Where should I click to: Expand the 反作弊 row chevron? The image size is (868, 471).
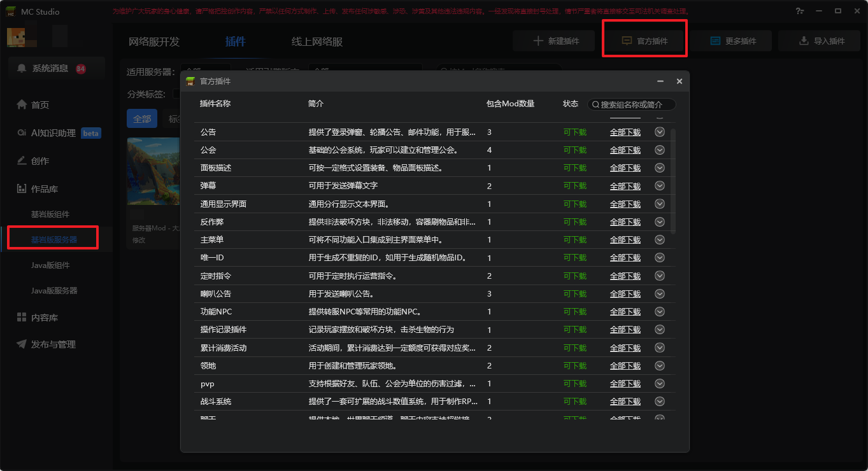click(x=660, y=221)
